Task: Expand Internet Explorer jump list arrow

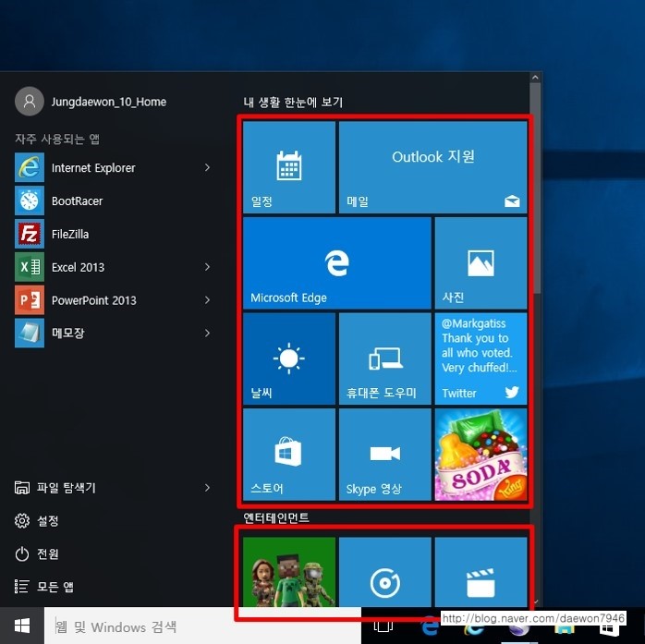Action: coord(207,167)
